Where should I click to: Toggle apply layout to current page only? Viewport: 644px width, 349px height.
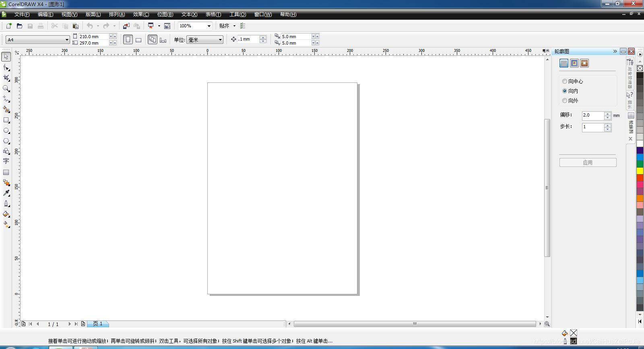coord(163,39)
